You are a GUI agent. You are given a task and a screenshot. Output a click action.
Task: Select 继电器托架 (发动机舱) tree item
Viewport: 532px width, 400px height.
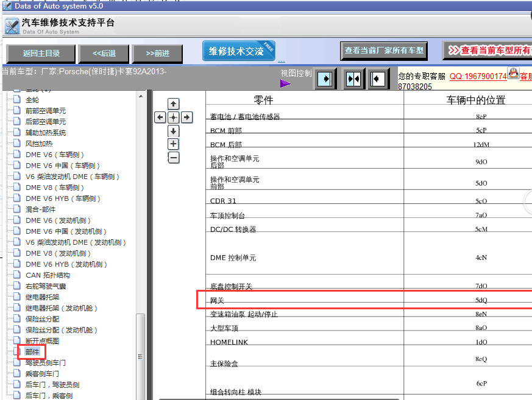[61, 308]
